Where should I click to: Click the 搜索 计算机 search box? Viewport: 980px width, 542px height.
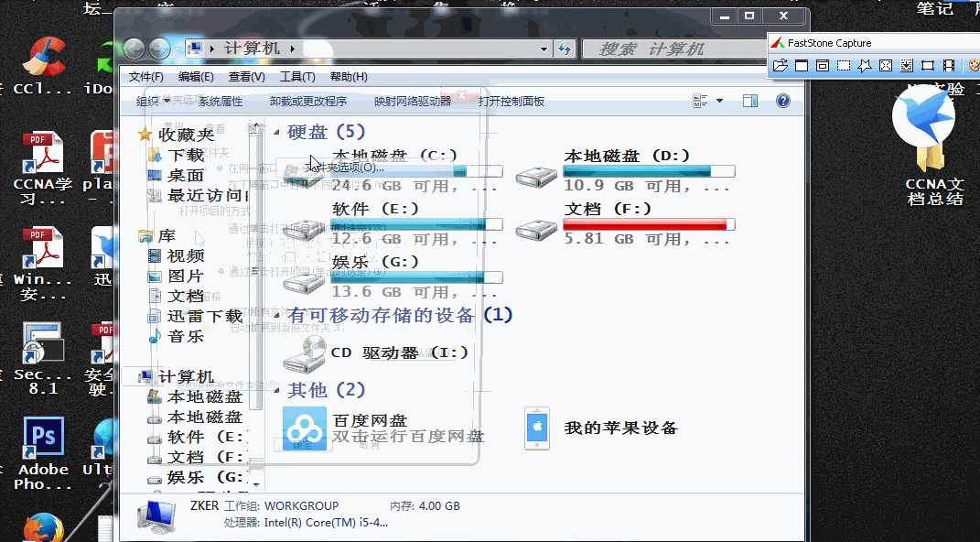673,49
